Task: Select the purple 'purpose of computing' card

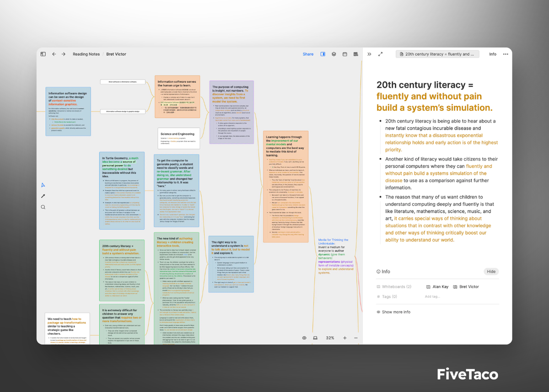Action: 231,112
